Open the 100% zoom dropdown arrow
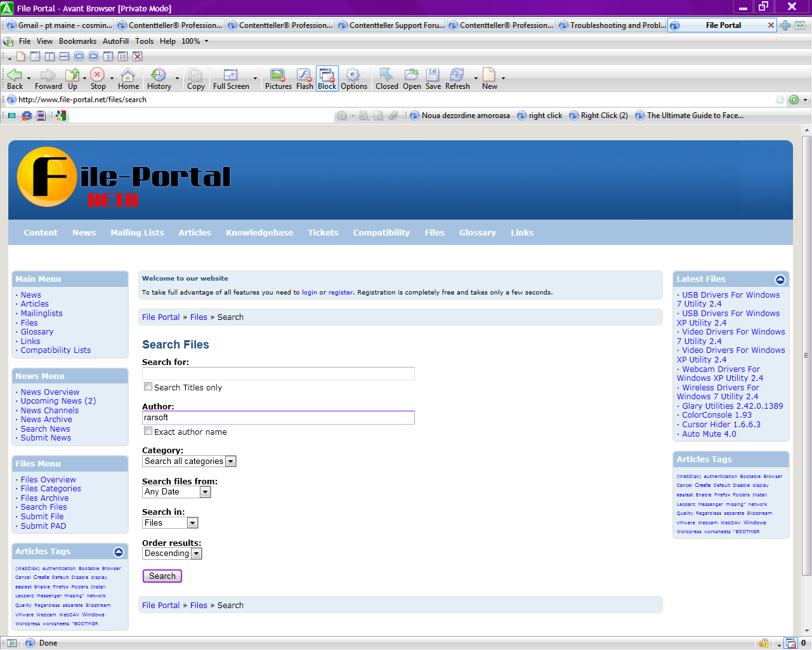 (206, 41)
